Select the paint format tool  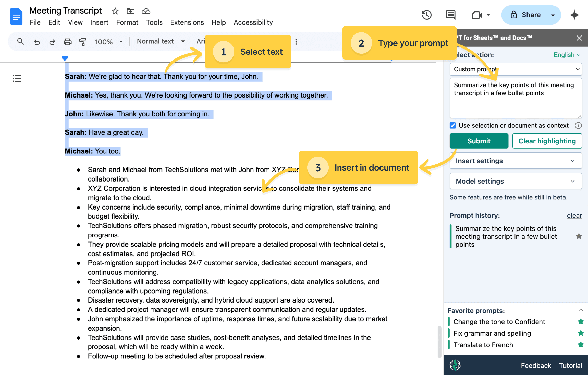(x=82, y=42)
